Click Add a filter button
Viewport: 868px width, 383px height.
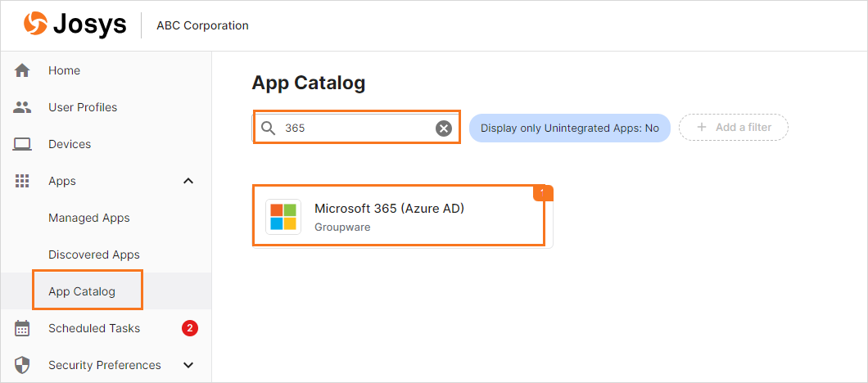(x=734, y=128)
